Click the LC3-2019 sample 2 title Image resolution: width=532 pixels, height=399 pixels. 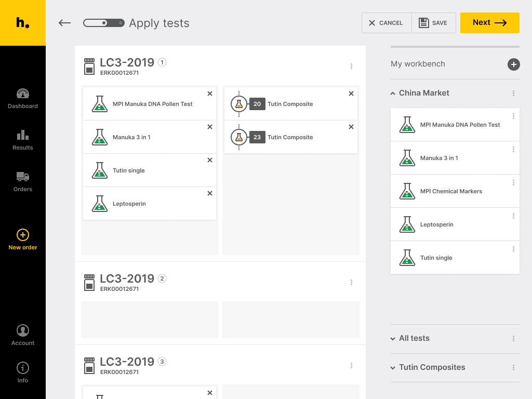click(127, 278)
